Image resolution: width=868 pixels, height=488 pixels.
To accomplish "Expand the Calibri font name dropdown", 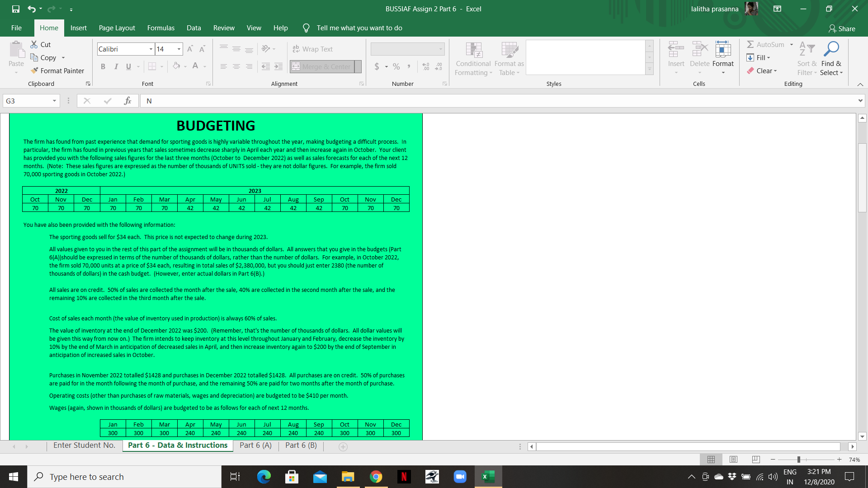I will pos(151,49).
